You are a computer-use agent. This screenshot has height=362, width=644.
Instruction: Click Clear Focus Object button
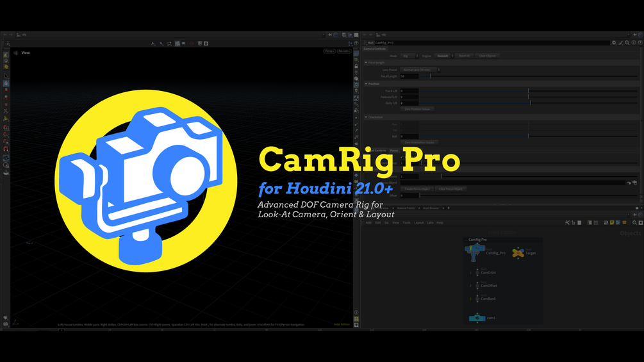(x=450, y=189)
